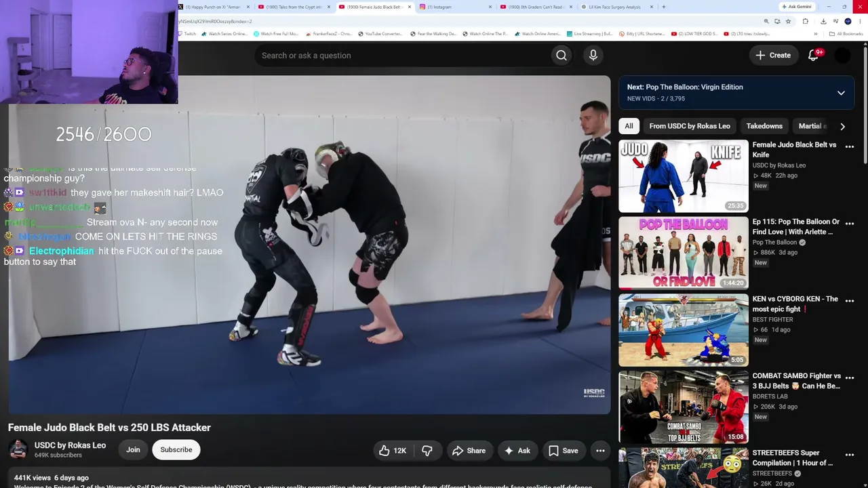The height and width of the screenshot is (488, 868).
Task: Expand the Next: Pop The Balloon playlist panel
Action: tap(841, 93)
